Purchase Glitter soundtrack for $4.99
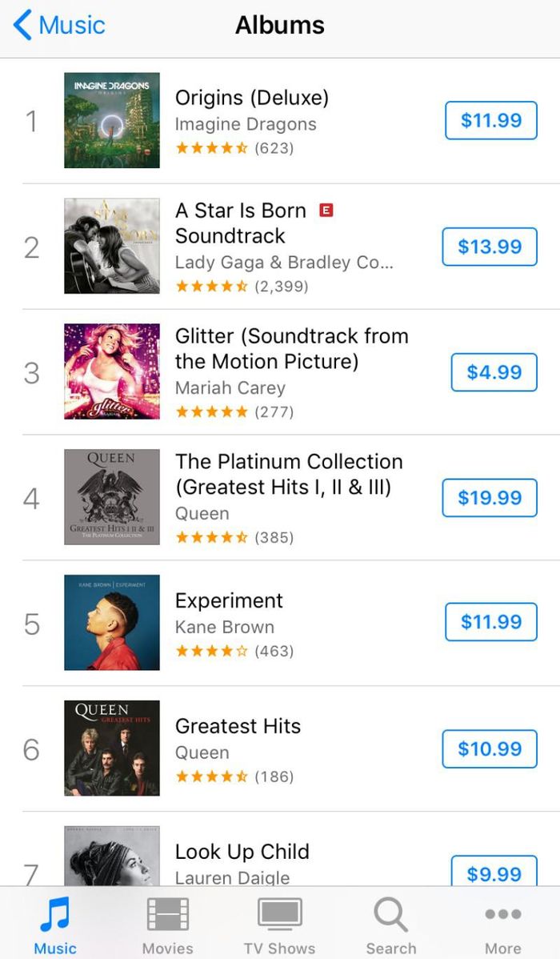The height and width of the screenshot is (959, 560). [494, 372]
